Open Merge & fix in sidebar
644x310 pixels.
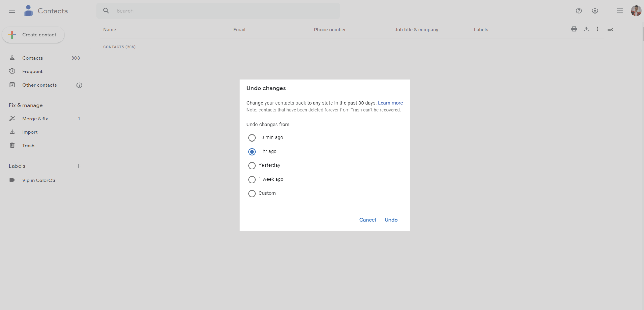pyautogui.click(x=35, y=119)
